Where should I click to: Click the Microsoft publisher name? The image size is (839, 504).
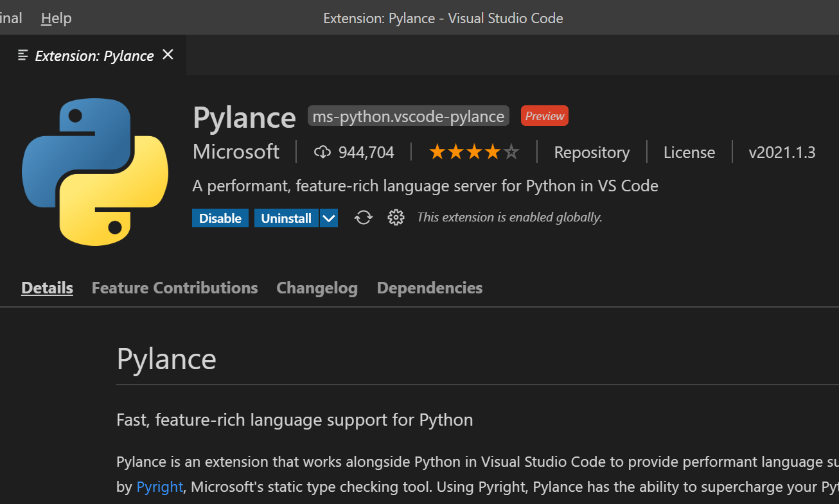coord(236,152)
